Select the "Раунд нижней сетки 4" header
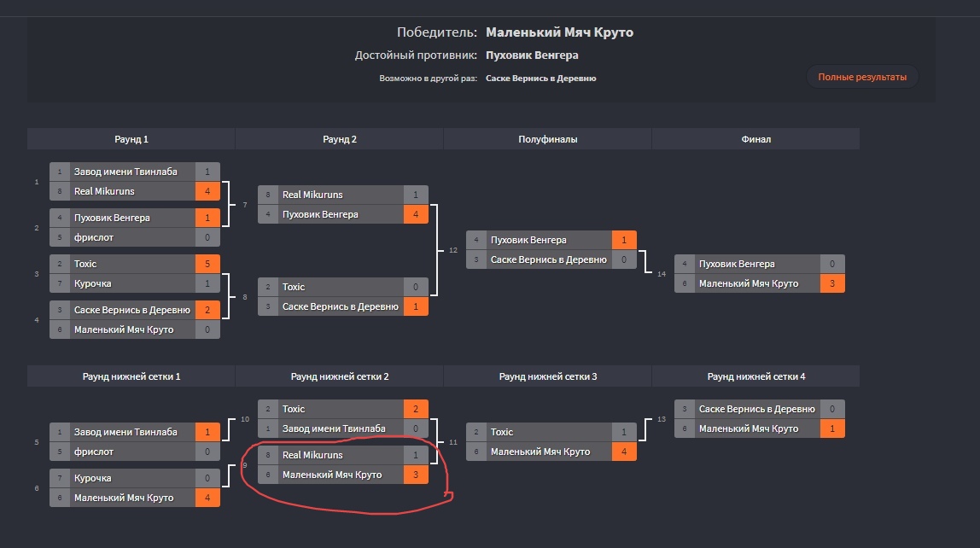Screen dimensions: 980x548 (756, 376)
